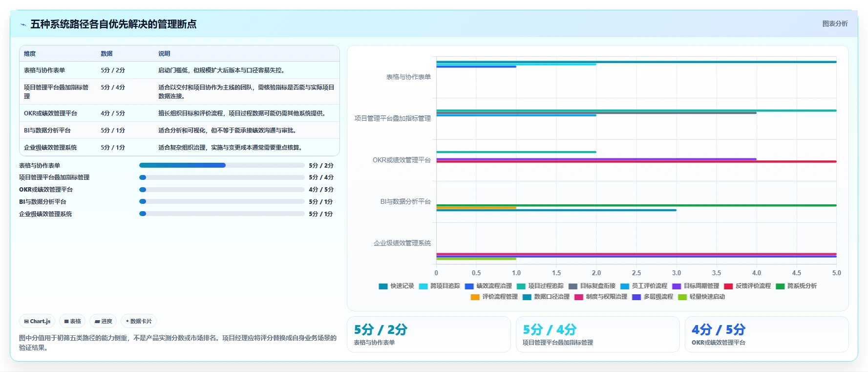868x372 pixels.
Task: Toggle 轻量快速启动 legend series
Action: (x=701, y=297)
